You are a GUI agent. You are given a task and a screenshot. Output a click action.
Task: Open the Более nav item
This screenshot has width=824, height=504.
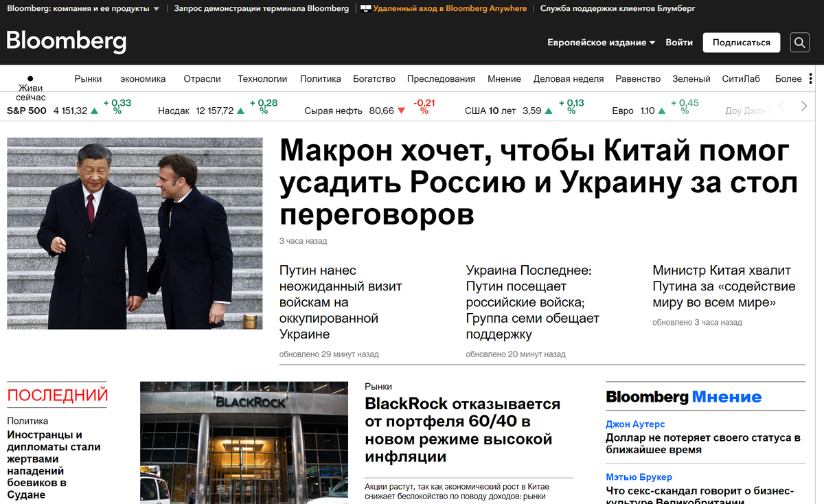tap(788, 79)
